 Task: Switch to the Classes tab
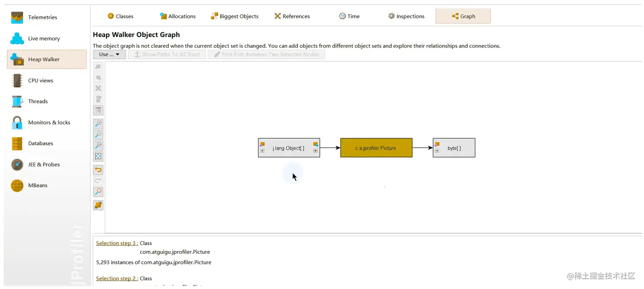coord(121,16)
